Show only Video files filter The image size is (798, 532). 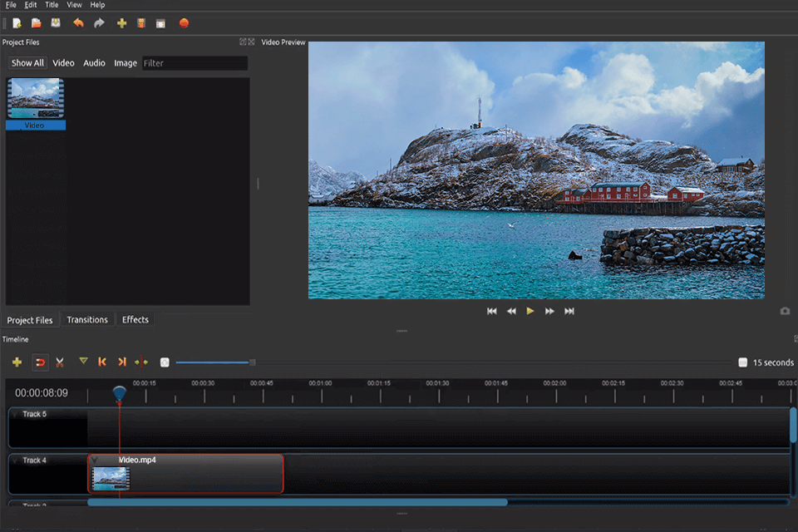coord(63,63)
